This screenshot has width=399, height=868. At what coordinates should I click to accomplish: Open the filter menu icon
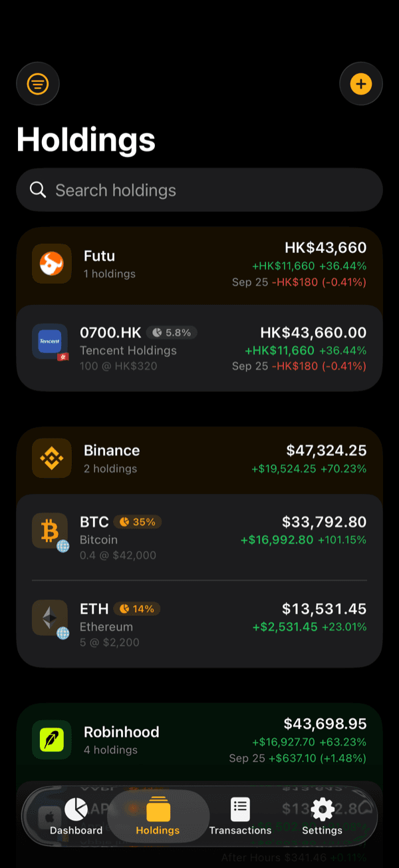(38, 84)
